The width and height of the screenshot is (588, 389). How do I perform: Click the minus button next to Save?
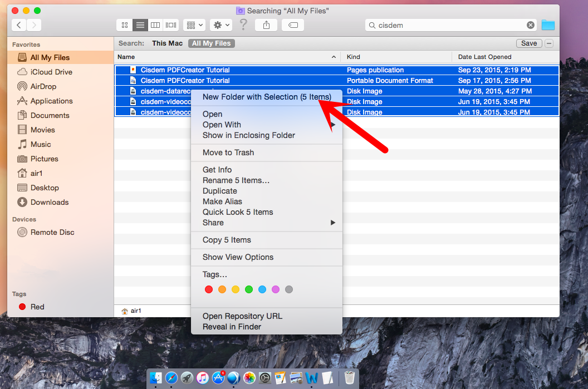click(x=549, y=43)
